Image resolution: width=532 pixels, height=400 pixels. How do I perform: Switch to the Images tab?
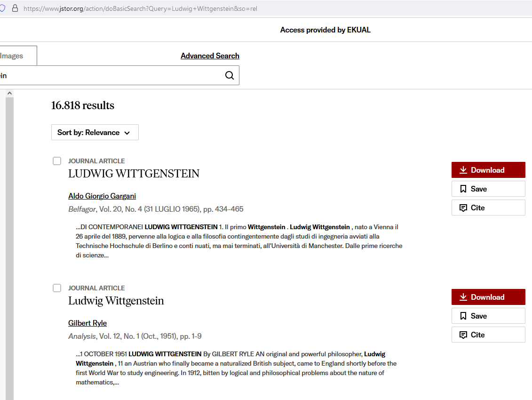click(14, 56)
